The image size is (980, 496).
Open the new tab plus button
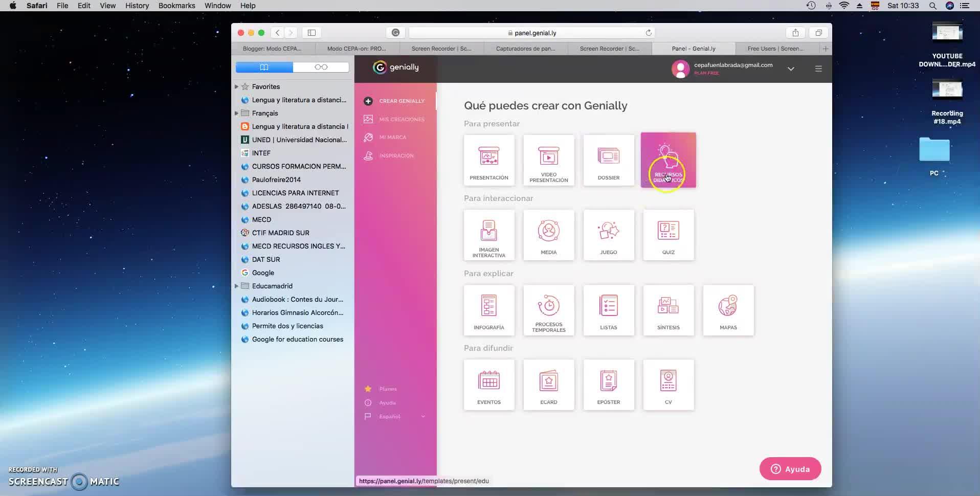(x=825, y=49)
